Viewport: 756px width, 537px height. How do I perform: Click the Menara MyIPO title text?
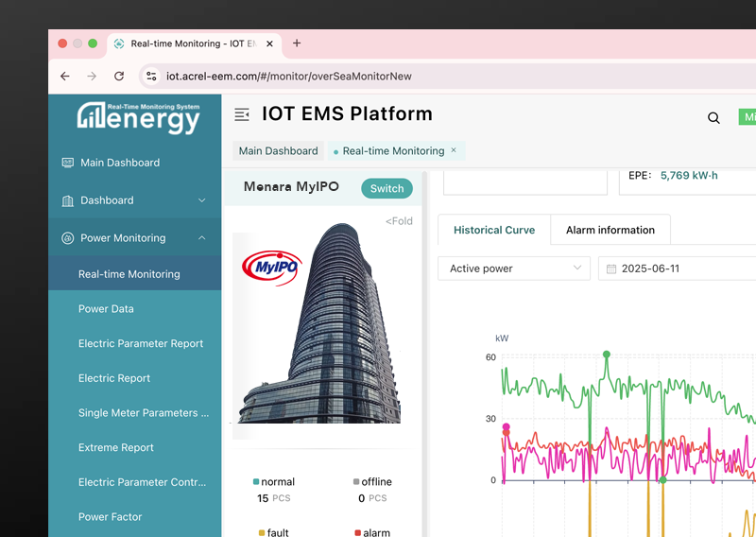[291, 186]
